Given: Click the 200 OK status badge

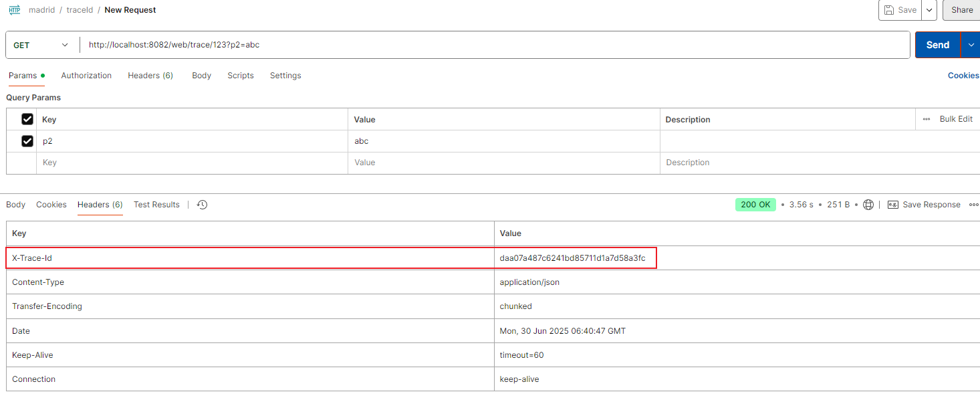Looking at the screenshot, I should pyautogui.click(x=755, y=204).
